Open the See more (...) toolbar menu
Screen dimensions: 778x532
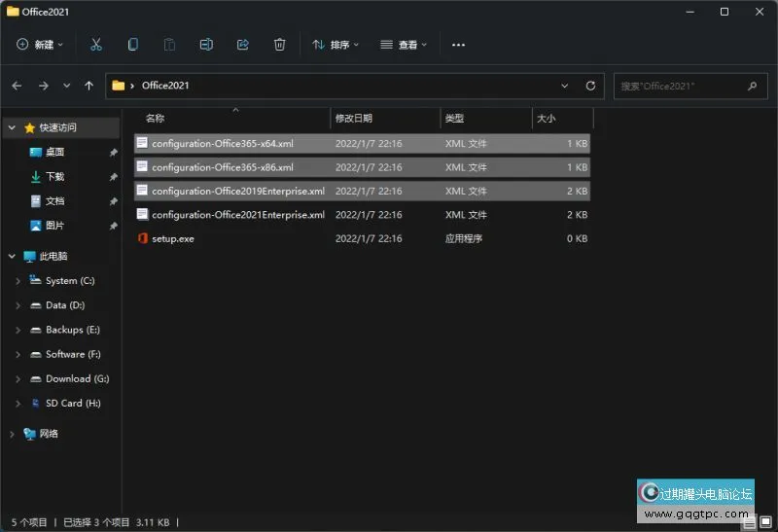click(459, 45)
